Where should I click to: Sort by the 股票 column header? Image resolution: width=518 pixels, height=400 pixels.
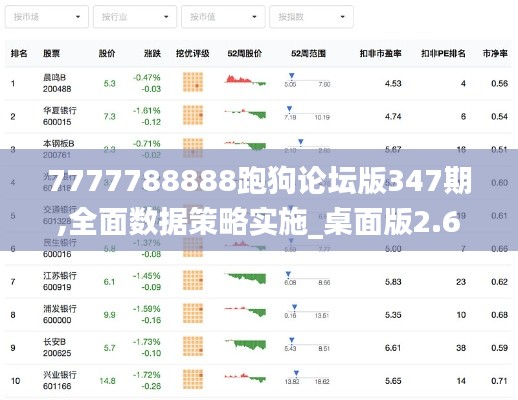pos(51,53)
